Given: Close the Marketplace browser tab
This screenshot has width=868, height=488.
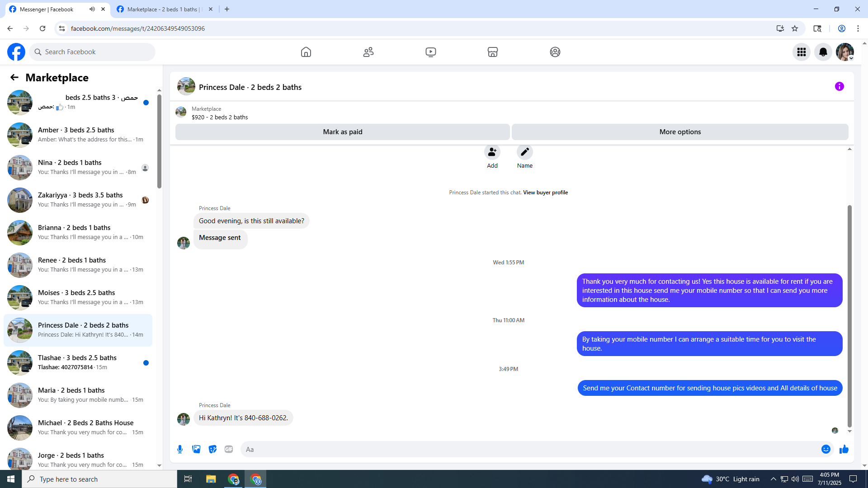Looking at the screenshot, I should point(211,9).
